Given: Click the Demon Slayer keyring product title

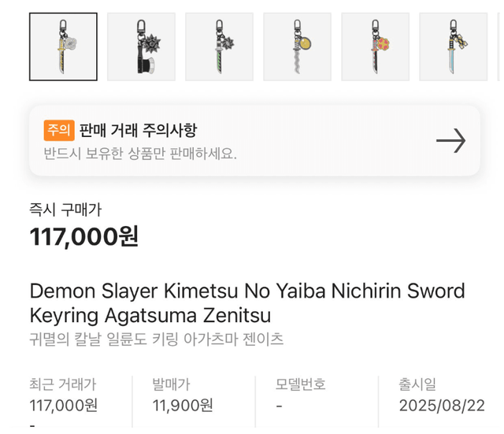Looking at the screenshot, I should click(247, 303).
